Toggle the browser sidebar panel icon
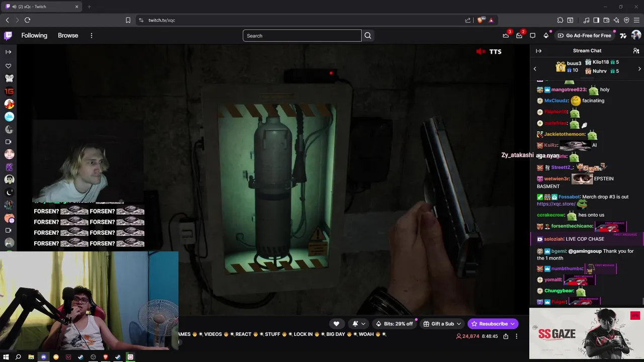 [596, 20]
